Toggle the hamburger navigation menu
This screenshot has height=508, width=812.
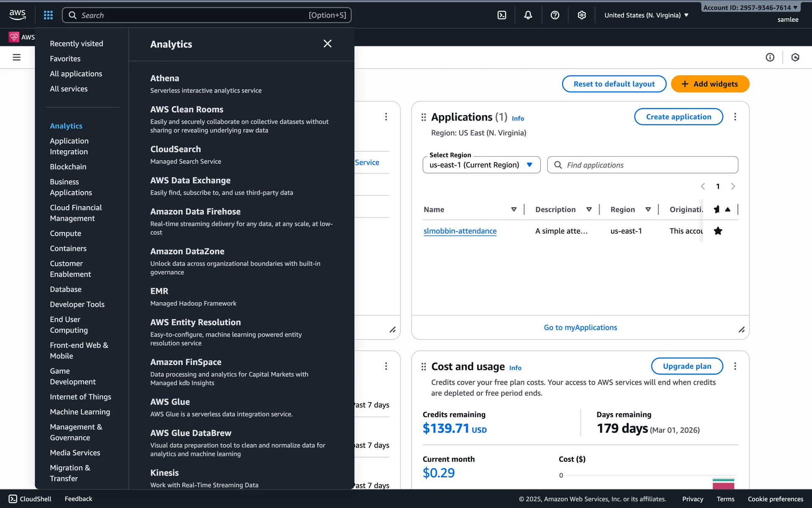(16, 57)
